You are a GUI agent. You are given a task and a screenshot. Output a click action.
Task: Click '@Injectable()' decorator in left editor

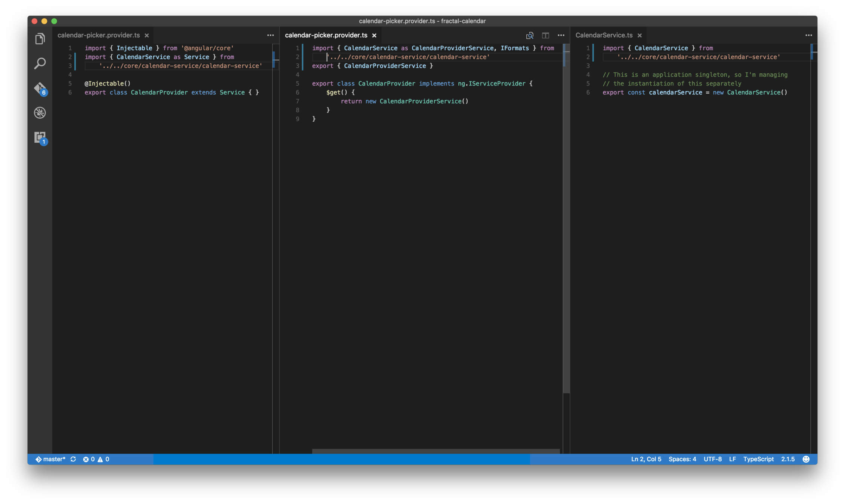pos(108,84)
